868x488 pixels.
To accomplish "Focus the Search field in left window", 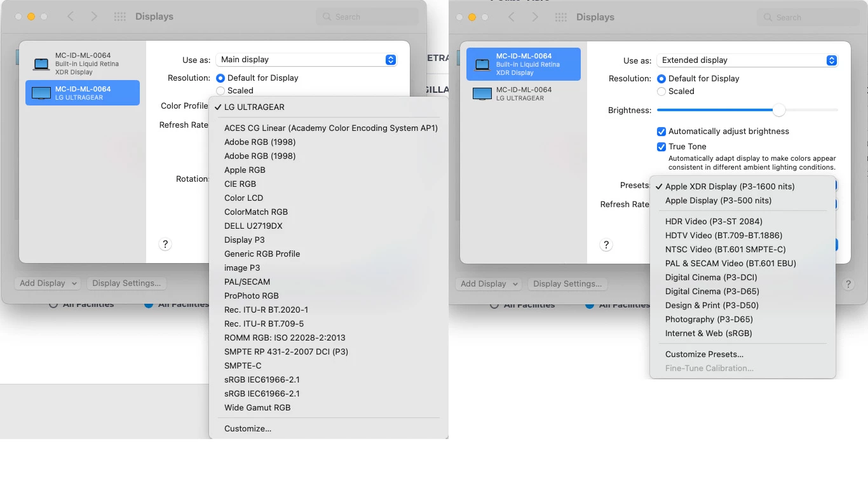I will pyautogui.click(x=367, y=17).
